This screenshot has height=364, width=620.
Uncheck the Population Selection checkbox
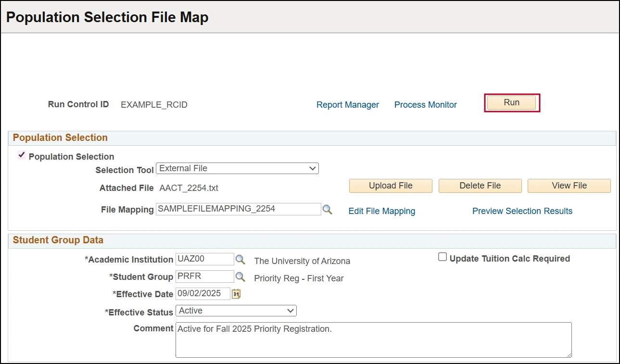click(x=22, y=155)
